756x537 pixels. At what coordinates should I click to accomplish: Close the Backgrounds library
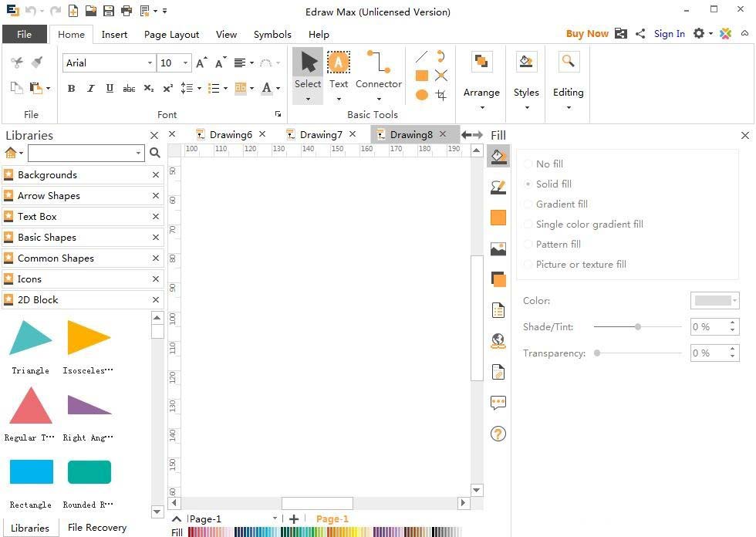(156, 175)
